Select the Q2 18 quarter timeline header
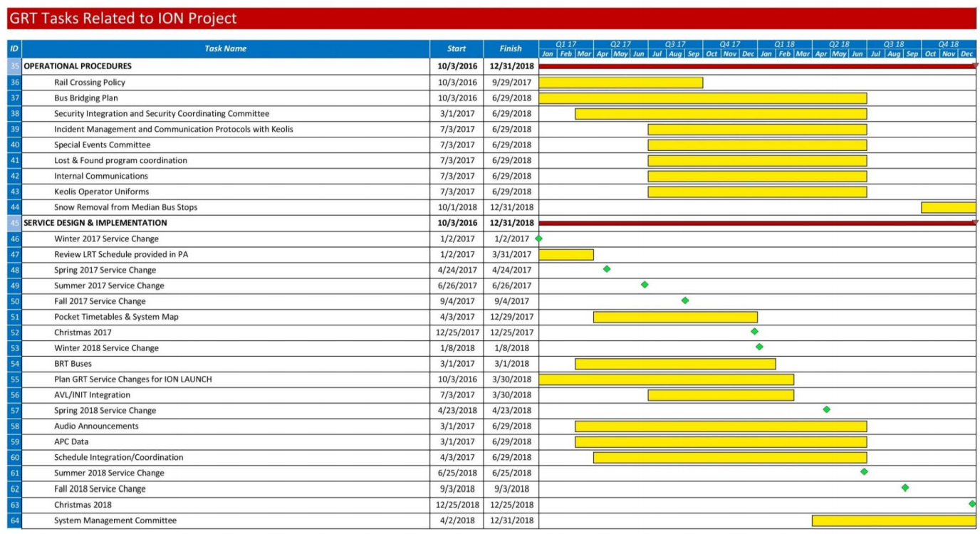Image resolution: width=980 pixels, height=534 pixels. point(839,44)
